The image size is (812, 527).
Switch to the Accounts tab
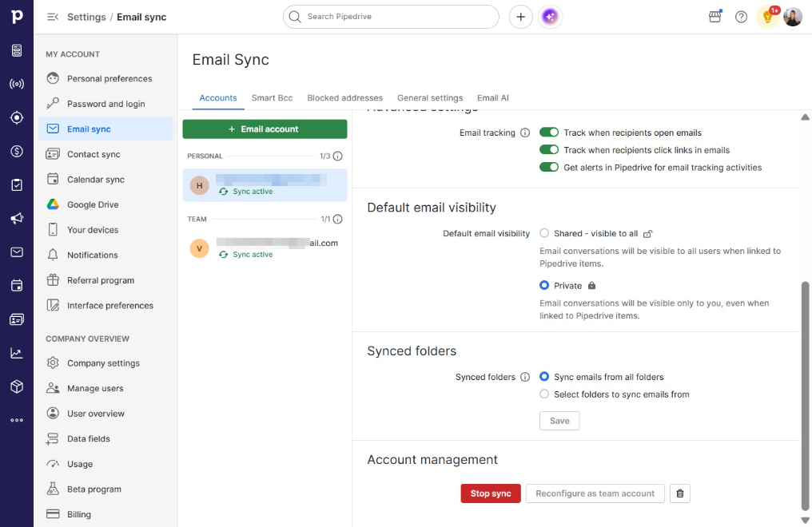(x=218, y=97)
